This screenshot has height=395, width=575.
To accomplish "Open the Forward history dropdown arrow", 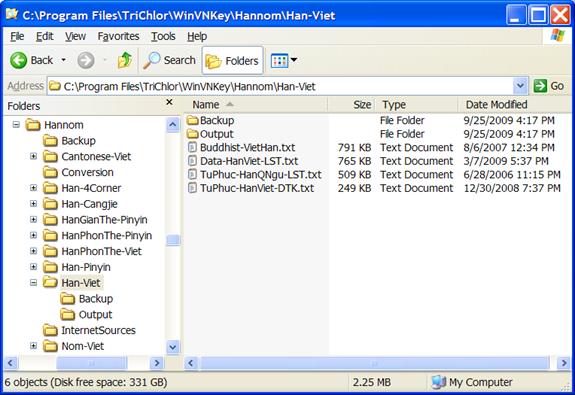I will click(x=105, y=60).
